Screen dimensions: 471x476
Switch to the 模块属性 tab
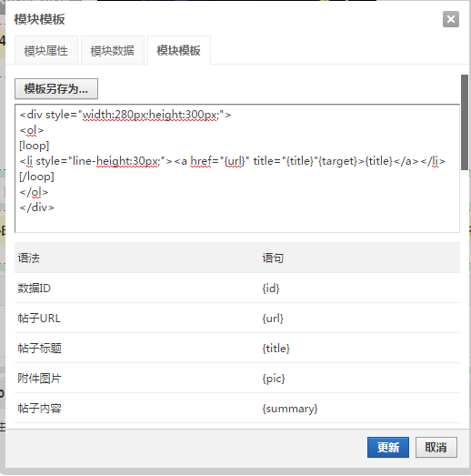click(46, 50)
